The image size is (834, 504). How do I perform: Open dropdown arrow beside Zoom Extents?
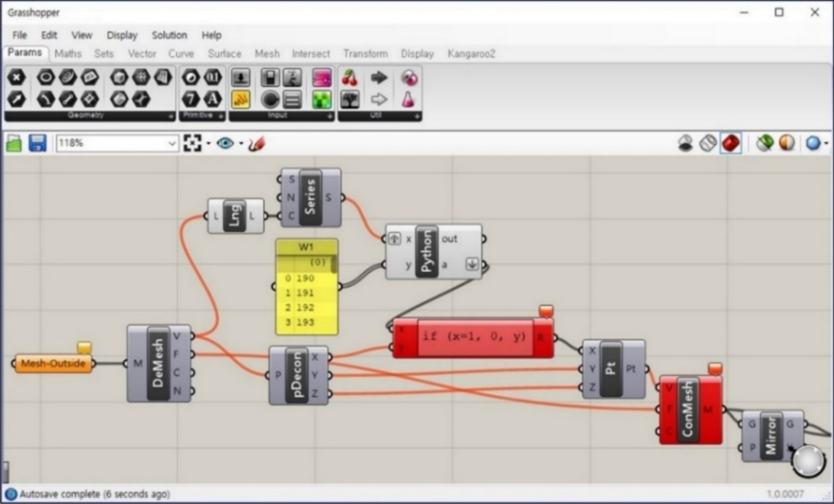(208, 144)
